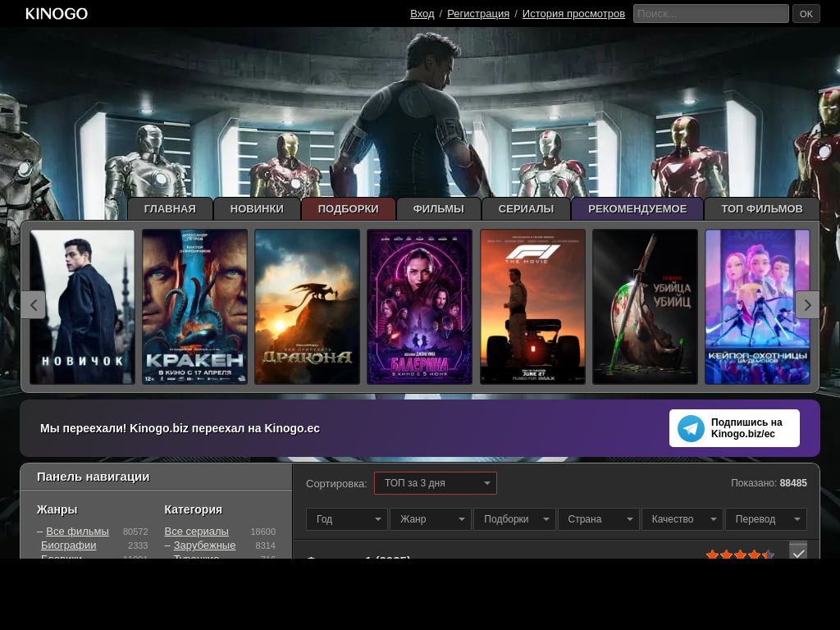840x630 pixels.
Task: Open the Кракен movie poster
Action: (194, 307)
